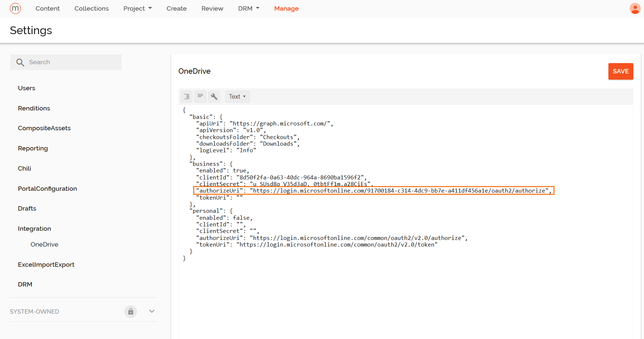
Task: Click the compact JSON icon in editor toolbar
Action: click(200, 96)
